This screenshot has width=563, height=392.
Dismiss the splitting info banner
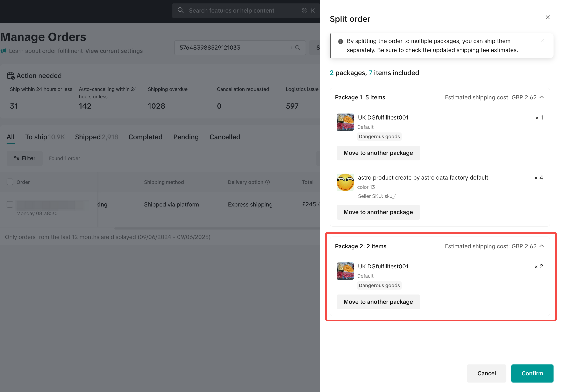[542, 41]
